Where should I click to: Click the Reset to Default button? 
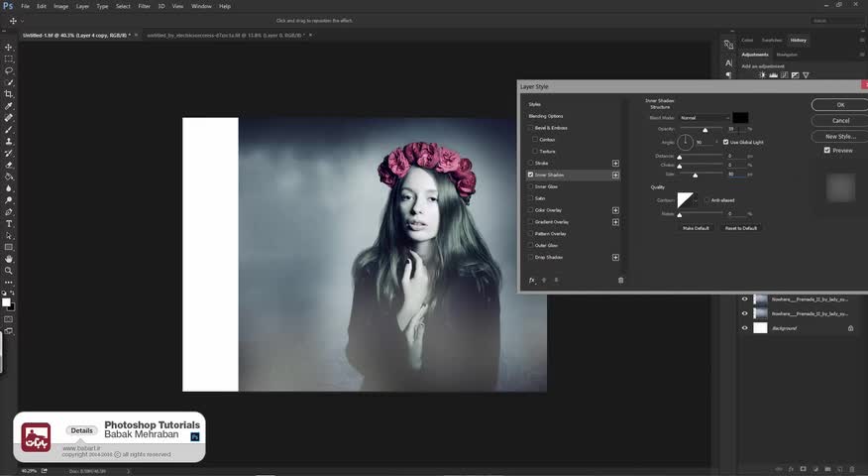(x=741, y=228)
